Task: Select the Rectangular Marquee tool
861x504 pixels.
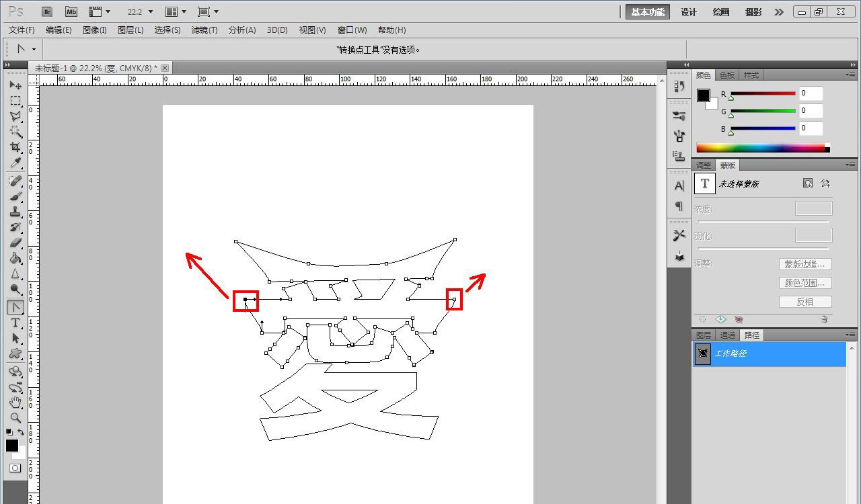Action: point(15,101)
